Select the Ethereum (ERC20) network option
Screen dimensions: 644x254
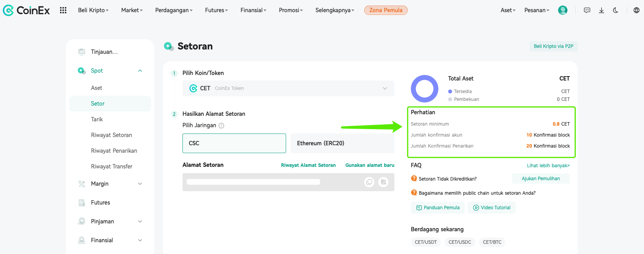click(343, 143)
